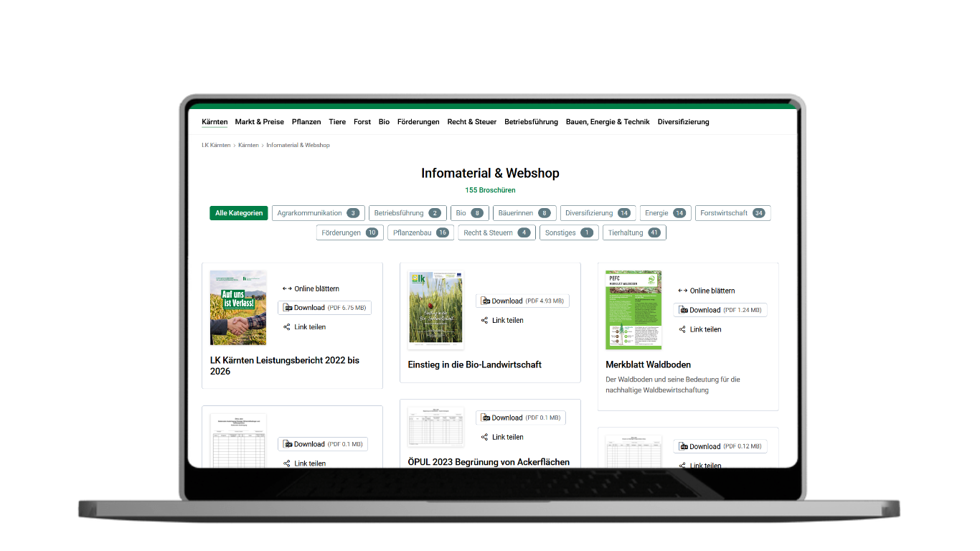Click share icon on Merkblatt Waldboden card
This screenshot has width=980, height=551.
tap(682, 330)
